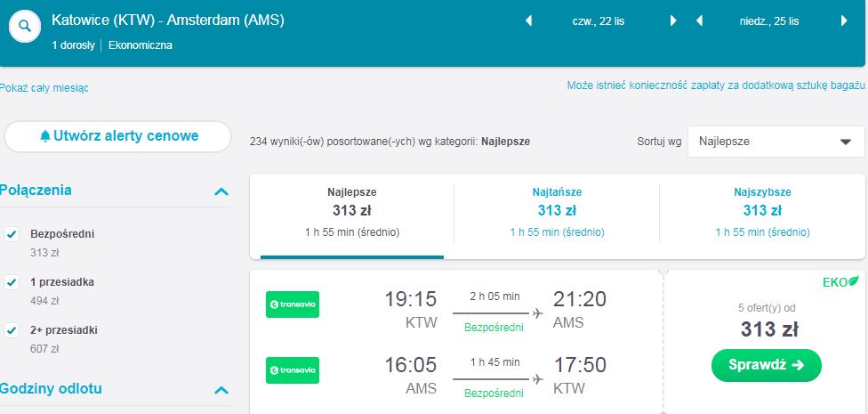The width and height of the screenshot is (868, 414).
Task: Uncheck the 2+ przesiadki checkbox
Action: [x=12, y=331]
